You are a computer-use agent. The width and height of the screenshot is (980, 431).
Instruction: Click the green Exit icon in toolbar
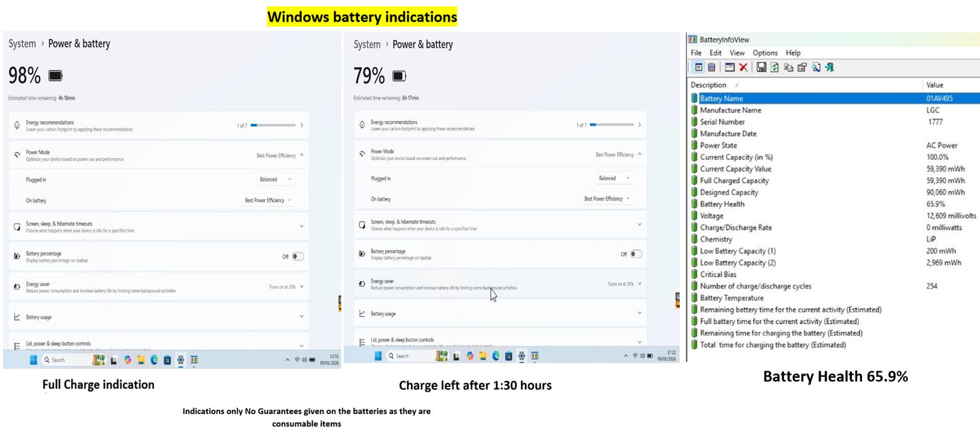(x=829, y=67)
